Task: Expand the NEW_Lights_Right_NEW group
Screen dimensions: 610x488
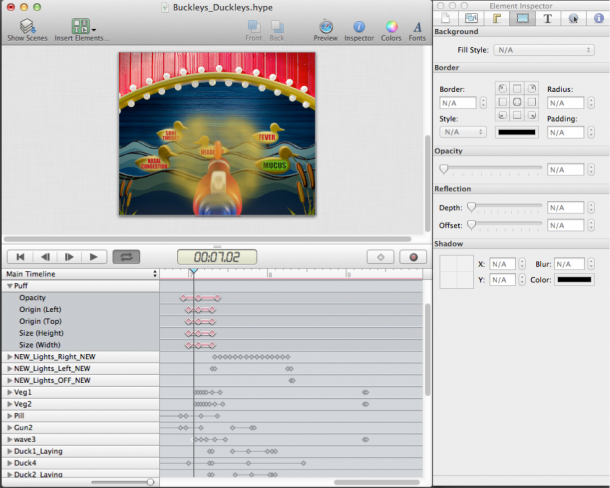Action: click(10, 356)
